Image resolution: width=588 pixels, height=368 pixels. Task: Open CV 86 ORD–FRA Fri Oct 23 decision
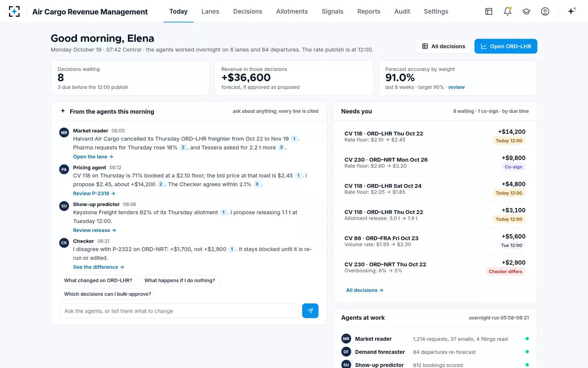tap(435, 241)
